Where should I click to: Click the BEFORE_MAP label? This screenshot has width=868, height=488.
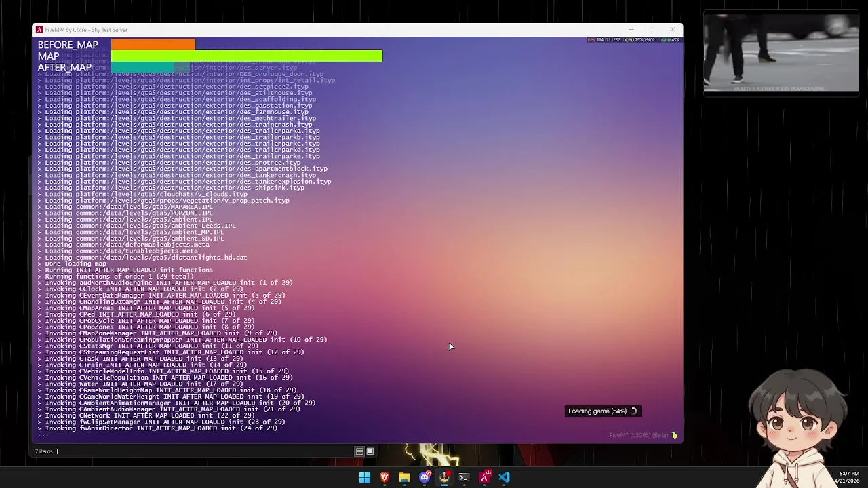pyautogui.click(x=68, y=45)
